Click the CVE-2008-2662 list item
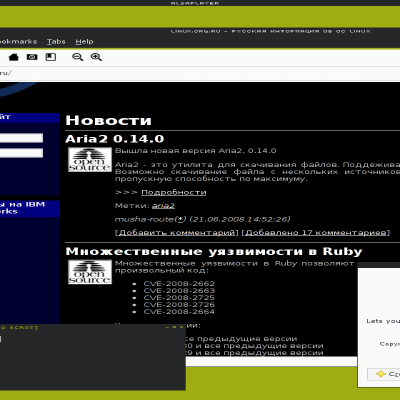The width and height of the screenshot is (400, 400). (179, 284)
